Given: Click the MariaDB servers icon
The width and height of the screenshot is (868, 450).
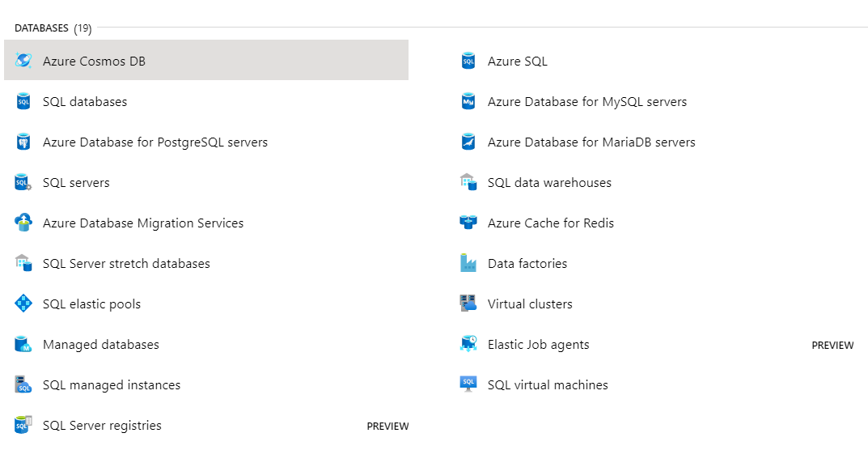Looking at the screenshot, I should click(468, 142).
